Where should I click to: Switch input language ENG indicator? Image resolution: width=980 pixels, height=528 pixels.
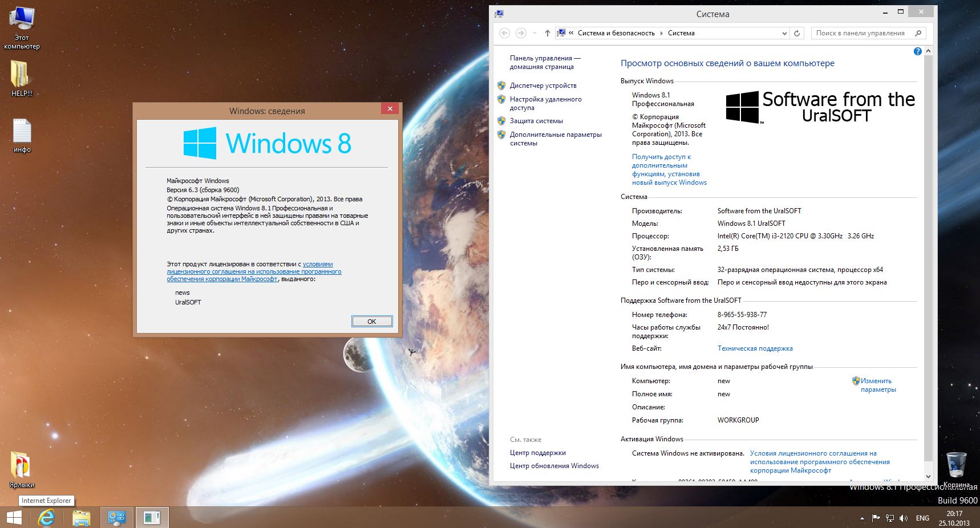coord(922,518)
